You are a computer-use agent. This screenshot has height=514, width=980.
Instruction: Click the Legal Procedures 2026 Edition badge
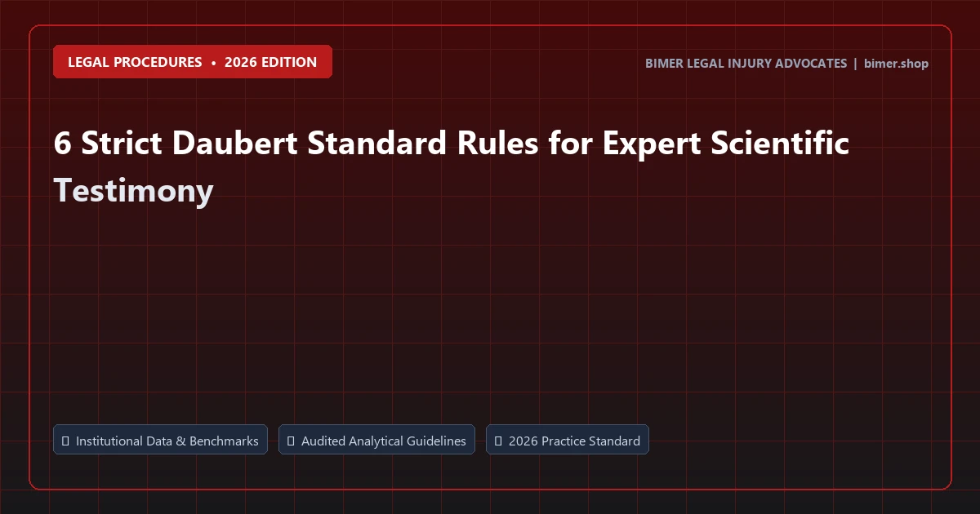click(193, 62)
